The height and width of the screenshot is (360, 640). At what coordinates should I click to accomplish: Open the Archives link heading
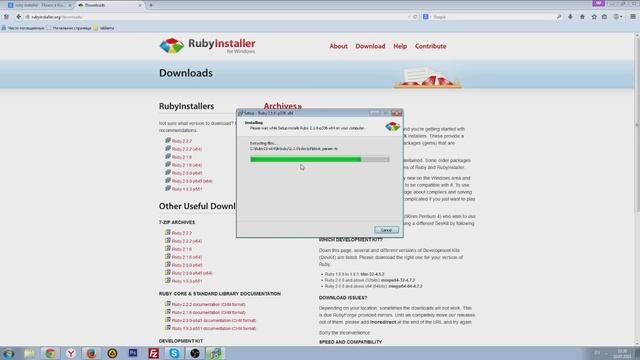coord(282,106)
